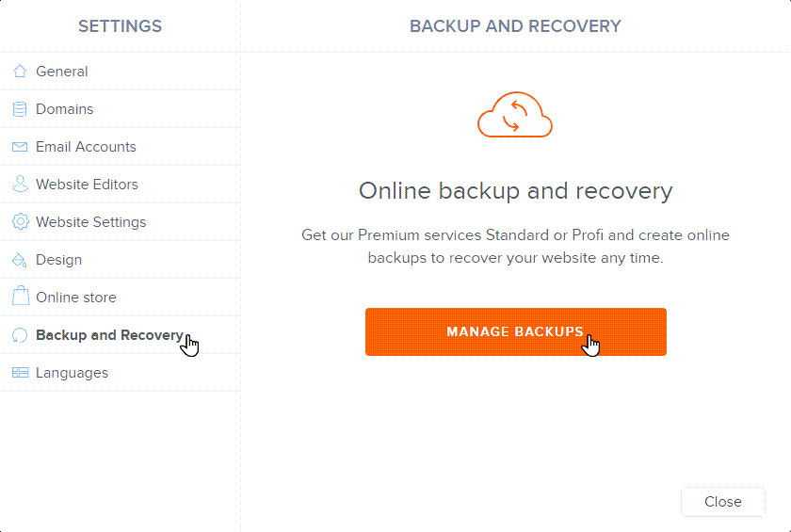Click the Online store shopping bag icon
791x532 pixels.
(x=20, y=298)
